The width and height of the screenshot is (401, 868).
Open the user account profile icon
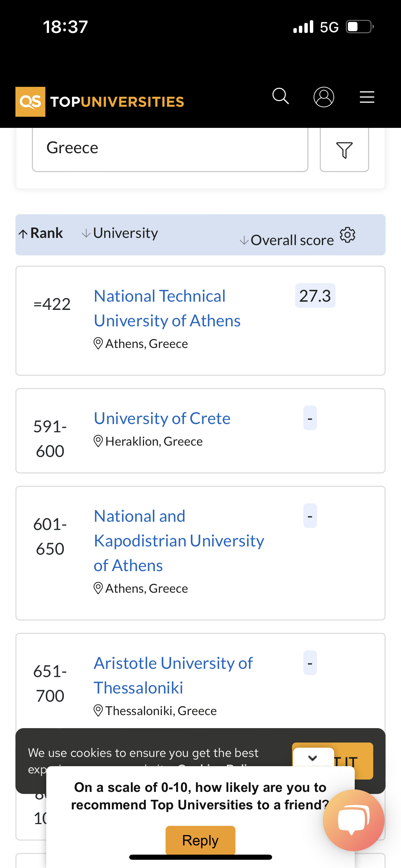coord(324,97)
